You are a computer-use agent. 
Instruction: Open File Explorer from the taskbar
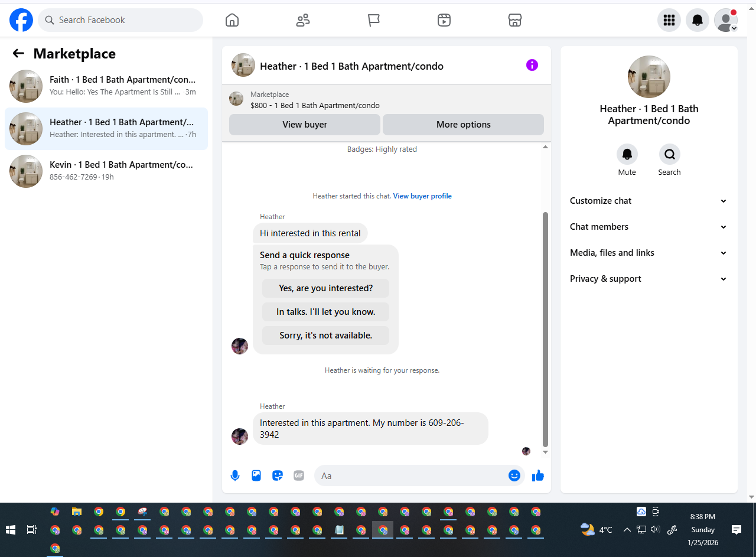(77, 512)
